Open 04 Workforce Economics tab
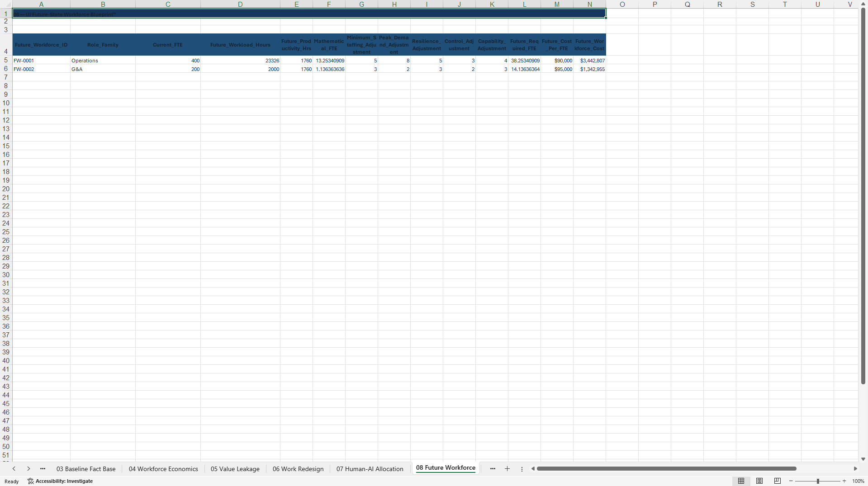The image size is (868, 486). click(163, 469)
